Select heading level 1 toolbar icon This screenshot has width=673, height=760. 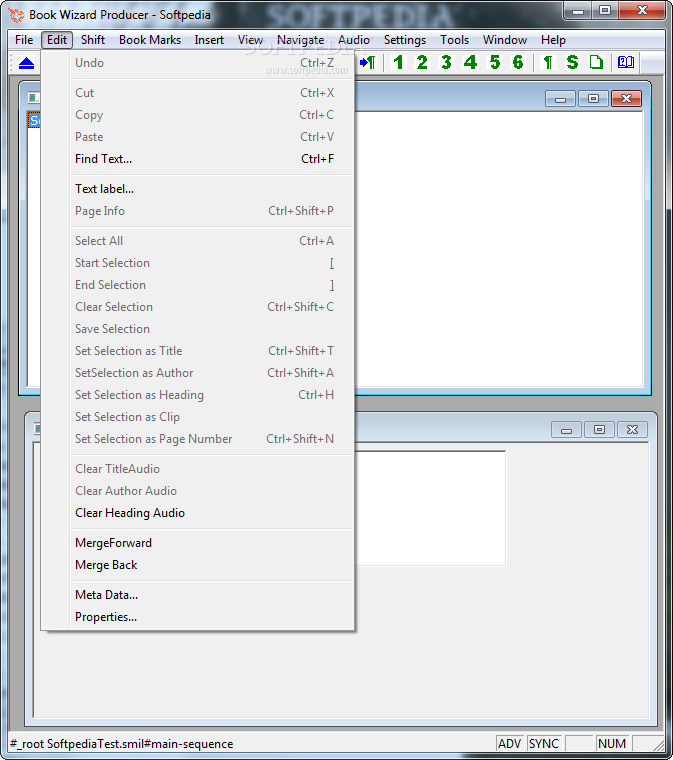(398, 63)
